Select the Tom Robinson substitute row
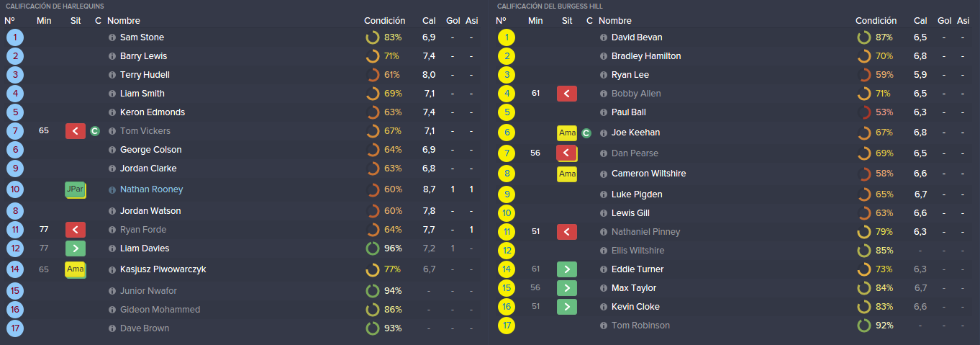980x345 pixels. coord(735,326)
